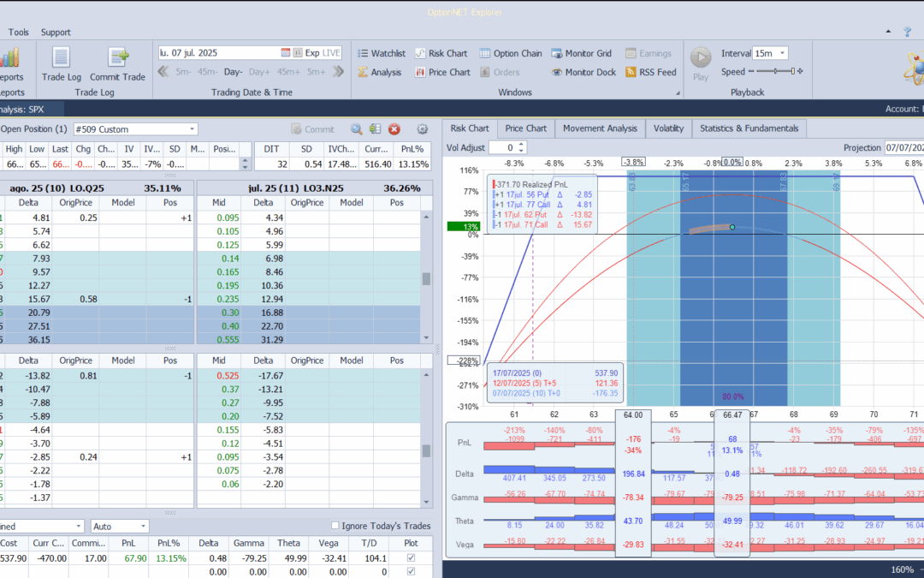Click the increase speed plus icon
The height and width of the screenshot is (578, 924).
[800, 71]
